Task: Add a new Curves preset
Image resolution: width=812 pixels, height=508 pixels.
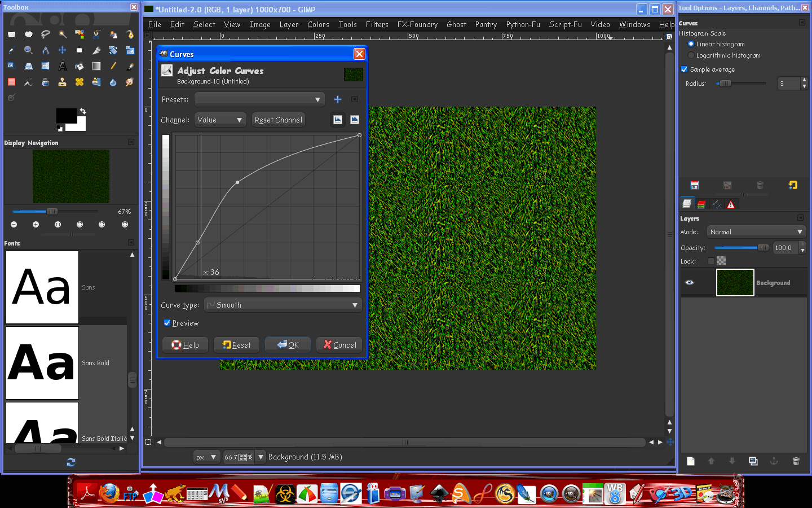Action: [337, 99]
